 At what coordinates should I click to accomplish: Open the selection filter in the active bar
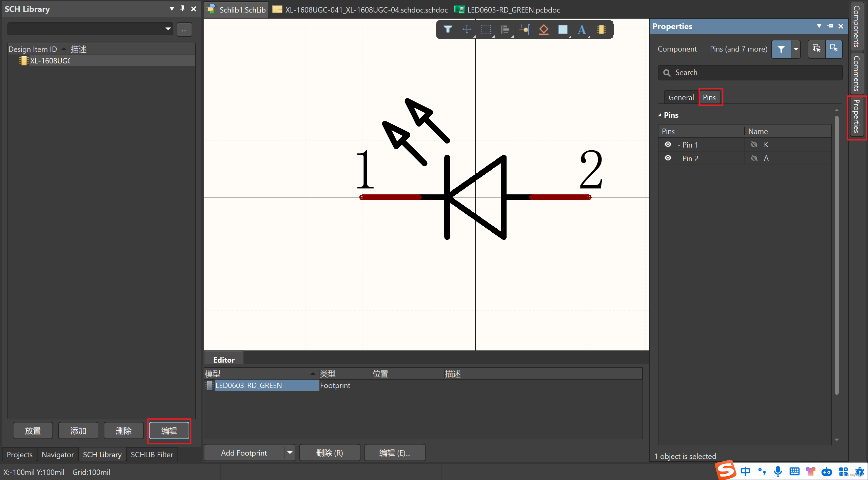448,30
